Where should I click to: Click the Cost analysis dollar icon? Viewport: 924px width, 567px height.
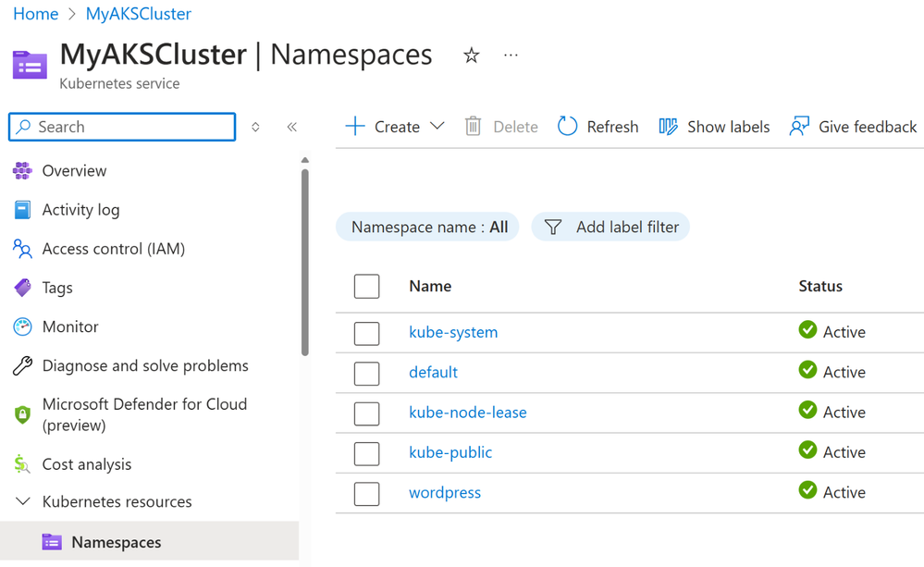tap(22, 463)
